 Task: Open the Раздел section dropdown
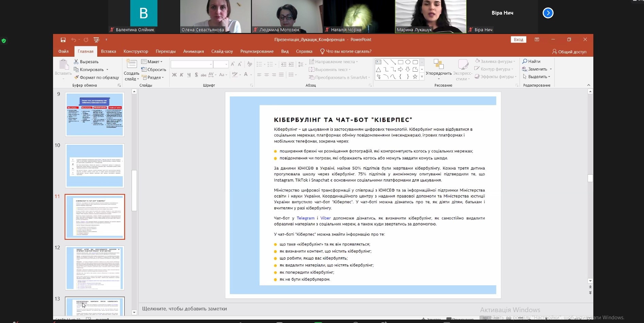[153, 77]
